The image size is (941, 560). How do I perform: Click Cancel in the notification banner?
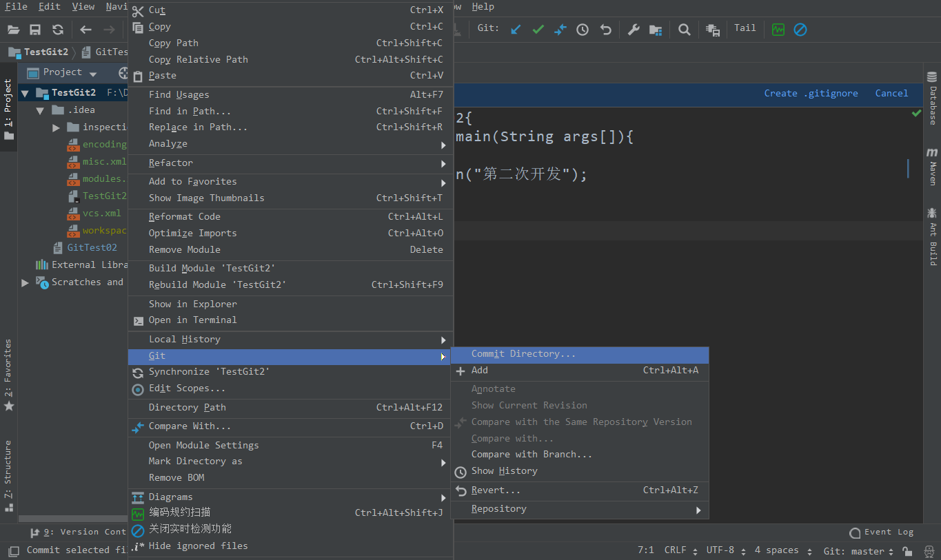pos(891,93)
